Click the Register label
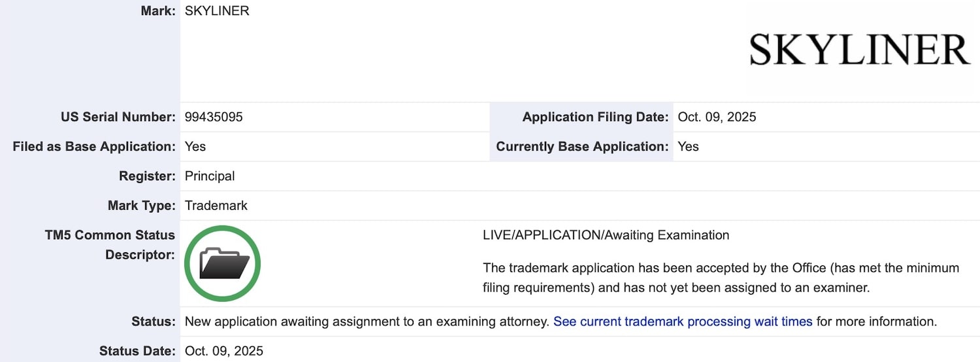Screen dimensions: 980x362 147,176
